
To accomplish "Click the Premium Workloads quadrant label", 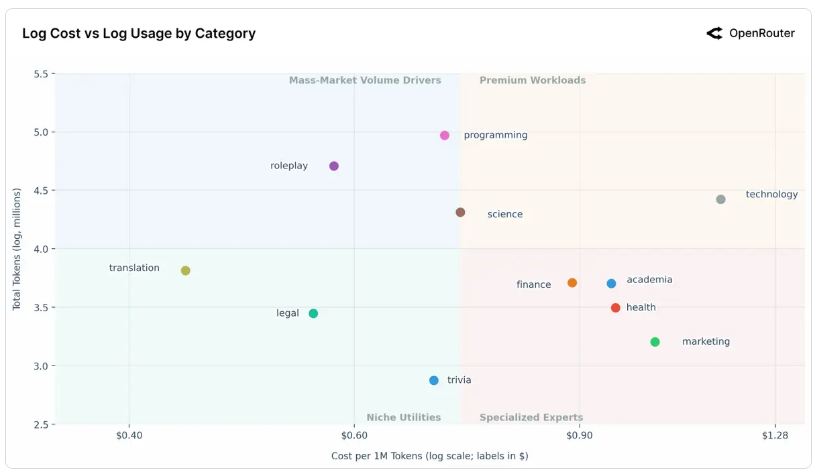I will (x=533, y=80).
